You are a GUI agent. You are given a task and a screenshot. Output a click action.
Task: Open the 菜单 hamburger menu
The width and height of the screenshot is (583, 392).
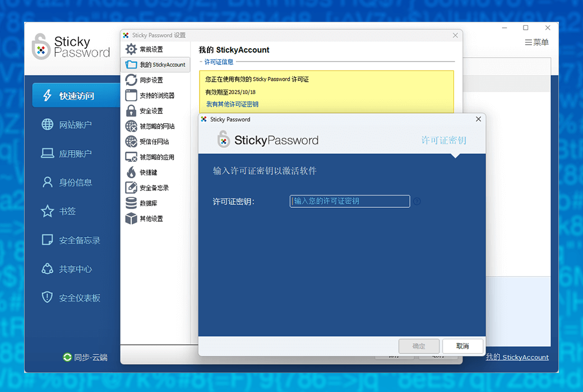point(536,43)
